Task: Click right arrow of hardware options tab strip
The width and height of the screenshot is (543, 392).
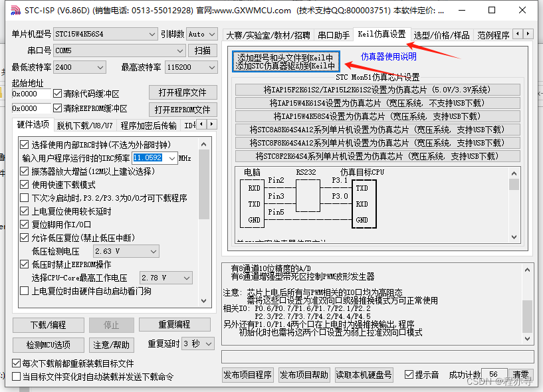Action: point(211,124)
